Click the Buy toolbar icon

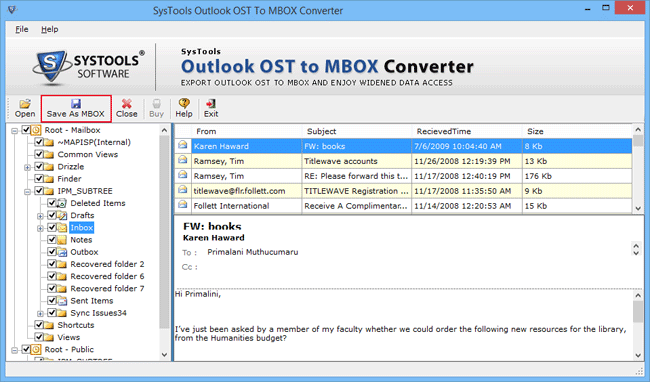click(x=156, y=109)
